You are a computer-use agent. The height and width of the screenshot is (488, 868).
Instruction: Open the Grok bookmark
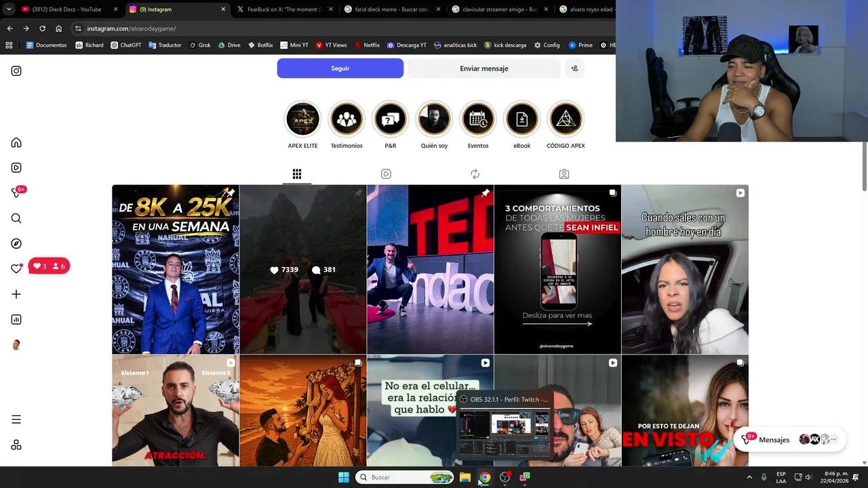point(199,45)
